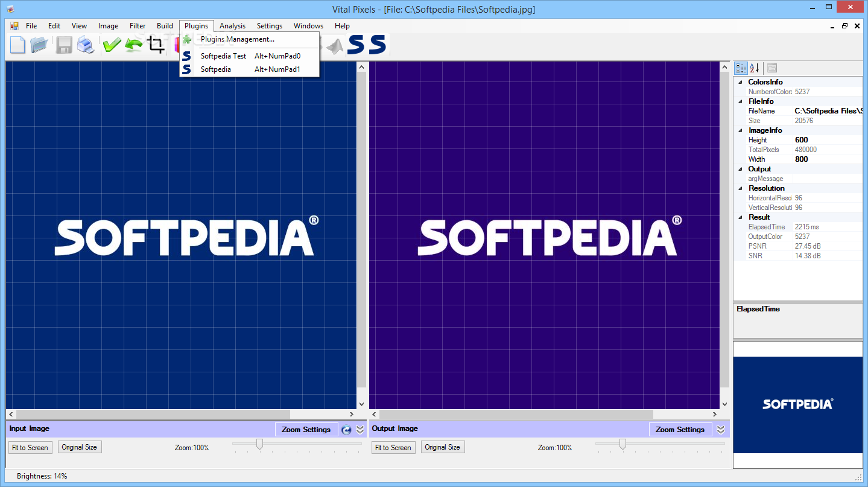This screenshot has height=487, width=868.
Task: Collapse the Output category
Action: pos(740,169)
